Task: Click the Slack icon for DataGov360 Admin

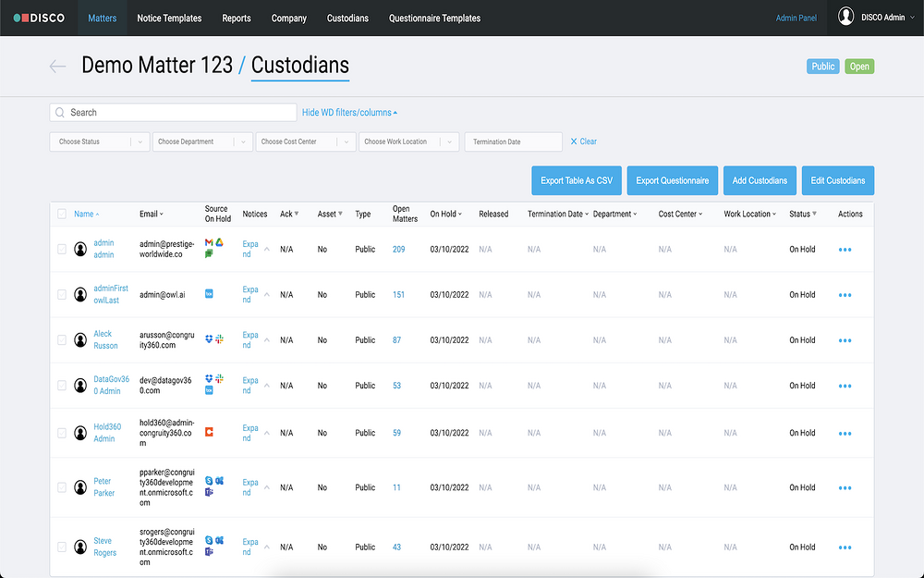Action: 219,378
